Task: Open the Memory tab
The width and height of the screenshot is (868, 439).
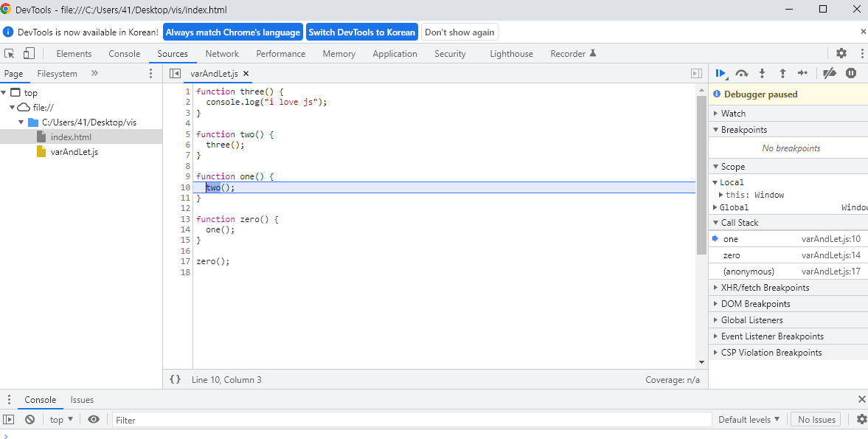Action: tap(338, 54)
